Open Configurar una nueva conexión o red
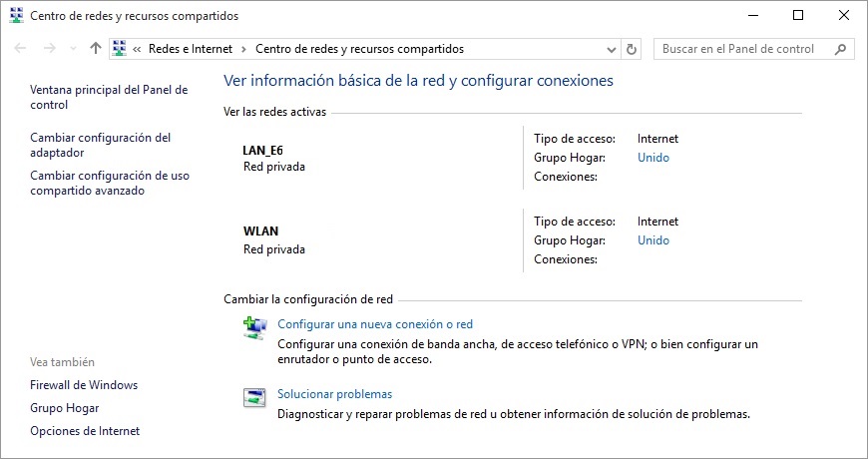Viewport: 868px width, 459px height. (x=375, y=324)
